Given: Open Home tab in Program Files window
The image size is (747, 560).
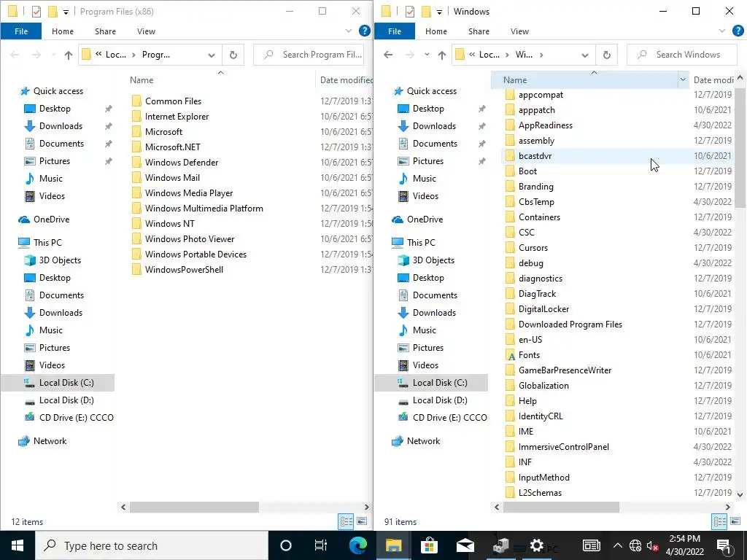Looking at the screenshot, I should [x=63, y=31].
